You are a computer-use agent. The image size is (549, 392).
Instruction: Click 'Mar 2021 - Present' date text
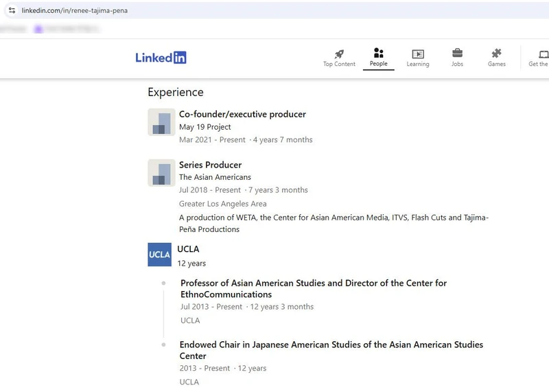[212, 140]
